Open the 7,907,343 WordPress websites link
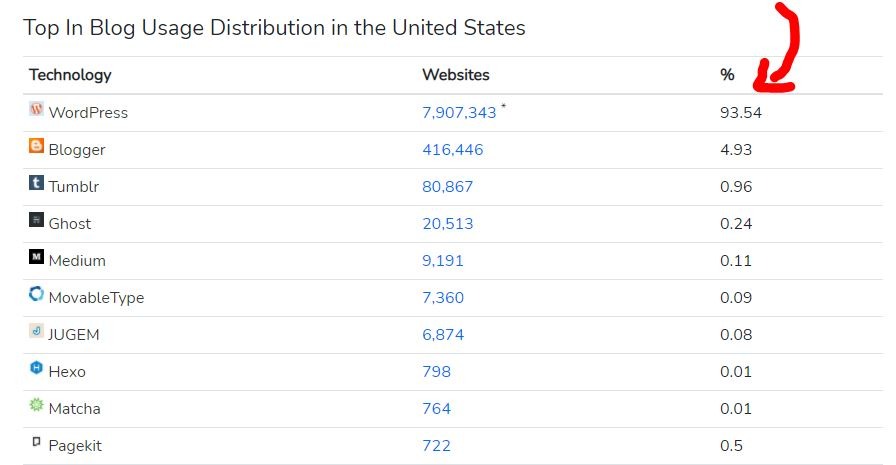The height and width of the screenshot is (465, 896). click(x=459, y=113)
